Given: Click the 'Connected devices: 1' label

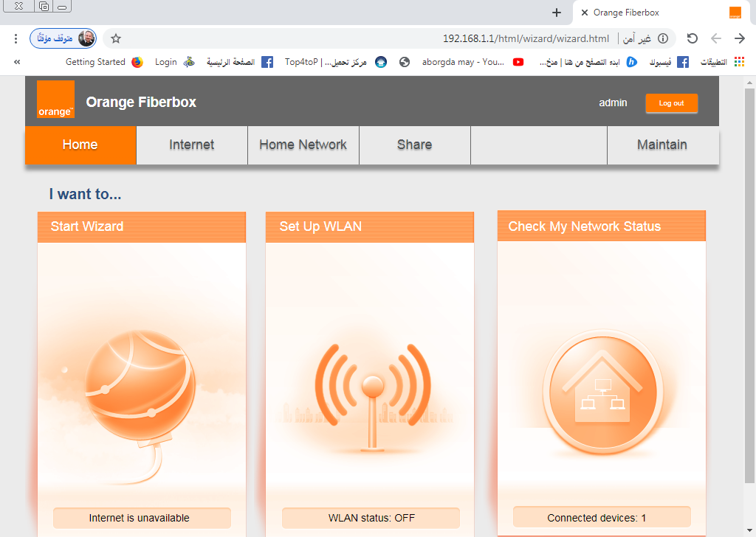Looking at the screenshot, I should [x=602, y=517].
